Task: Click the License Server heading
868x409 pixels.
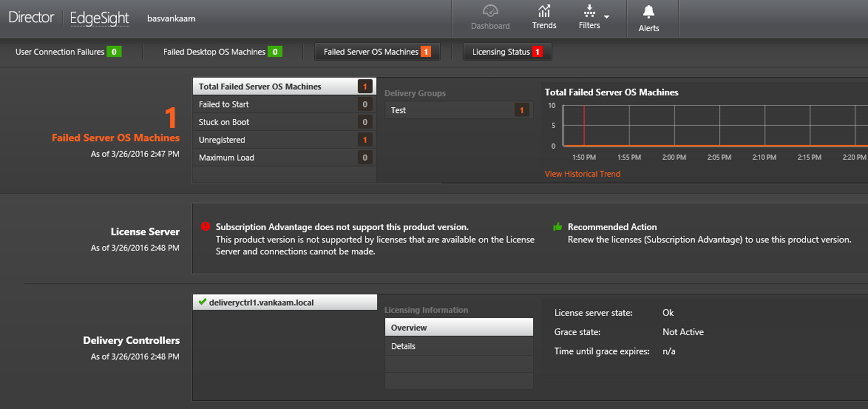Action: pyautogui.click(x=145, y=232)
